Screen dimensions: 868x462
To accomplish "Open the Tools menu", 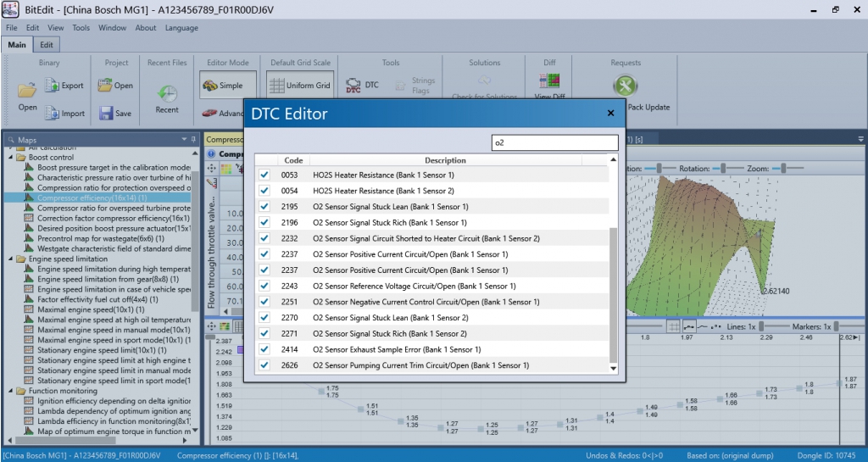I will (x=81, y=28).
